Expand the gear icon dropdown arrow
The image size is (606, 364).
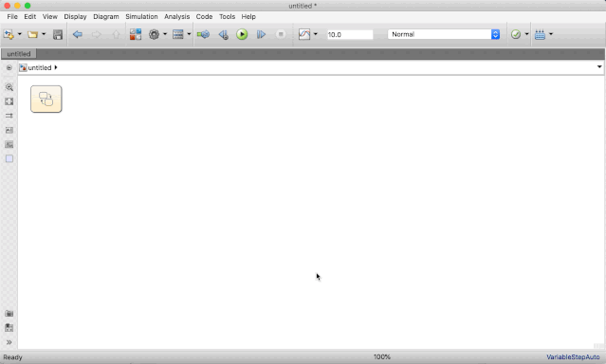165,34
